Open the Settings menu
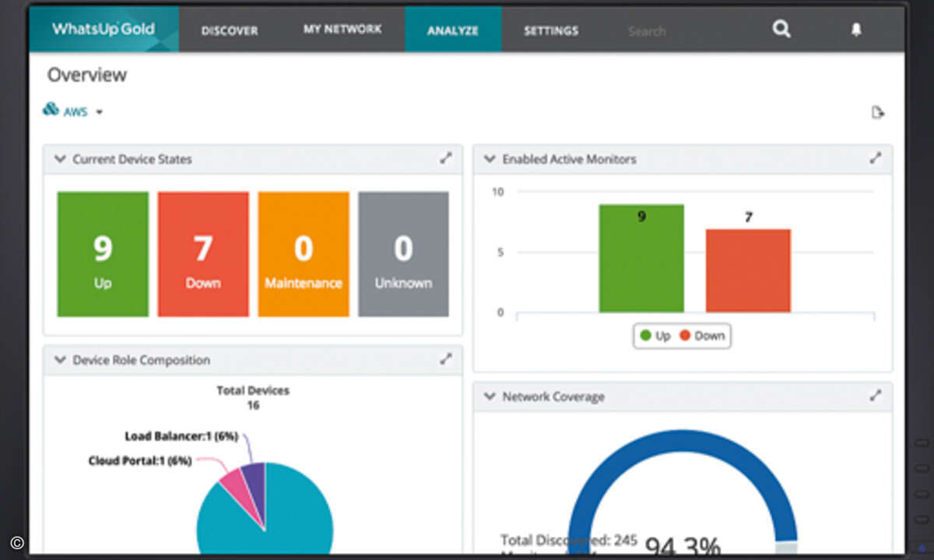 pos(551,31)
